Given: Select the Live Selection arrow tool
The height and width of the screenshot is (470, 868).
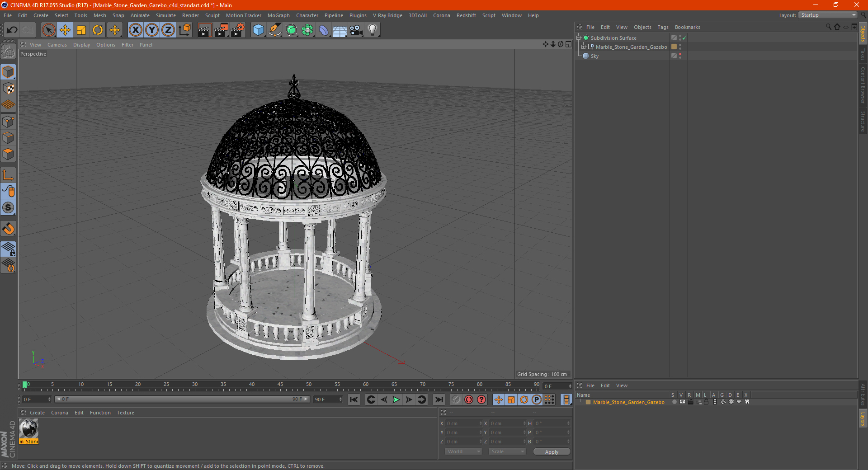Looking at the screenshot, I should [49, 30].
